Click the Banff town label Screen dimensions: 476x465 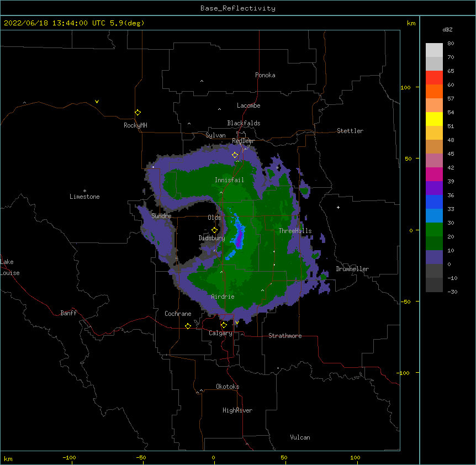68,313
